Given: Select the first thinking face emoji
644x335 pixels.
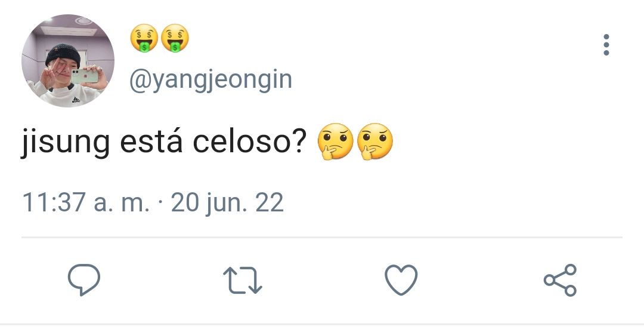Looking at the screenshot, I should click(335, 141).
